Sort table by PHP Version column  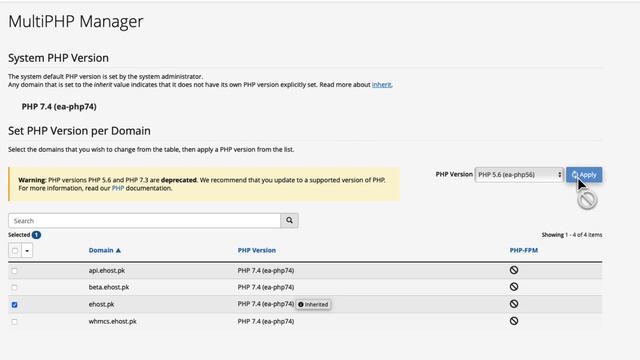257,250
